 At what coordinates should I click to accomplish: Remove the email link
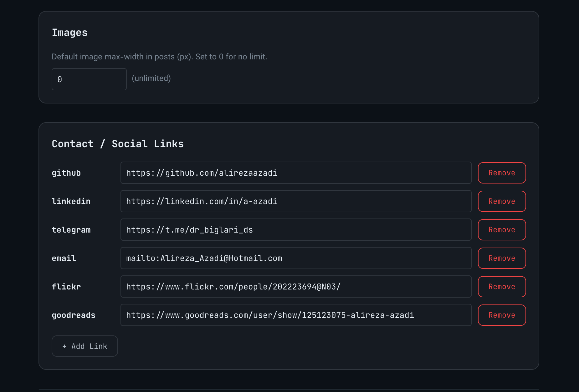click(502, 258)
